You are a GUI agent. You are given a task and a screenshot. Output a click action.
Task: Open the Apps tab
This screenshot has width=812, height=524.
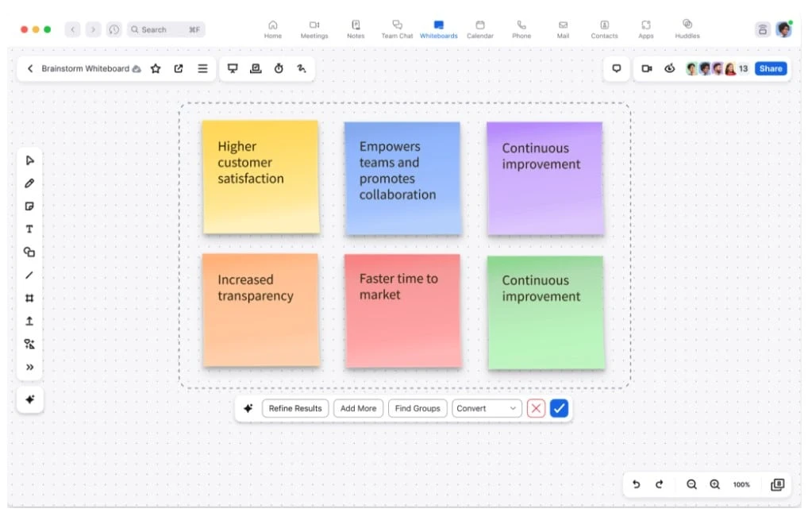click(x=646, y=29)
